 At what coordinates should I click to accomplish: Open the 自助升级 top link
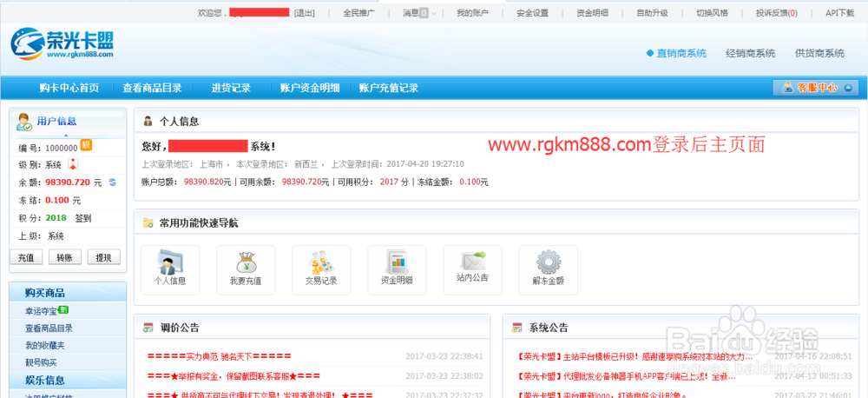[x=652, y=13]
